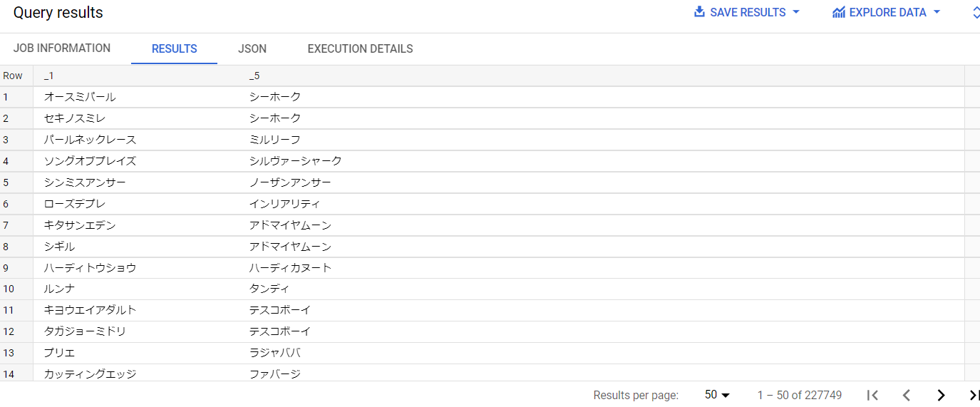Viewport: 980px width, 407px height.
Task: Click the EXPLORE DATA button label
Action: click(x=888, y=12)
